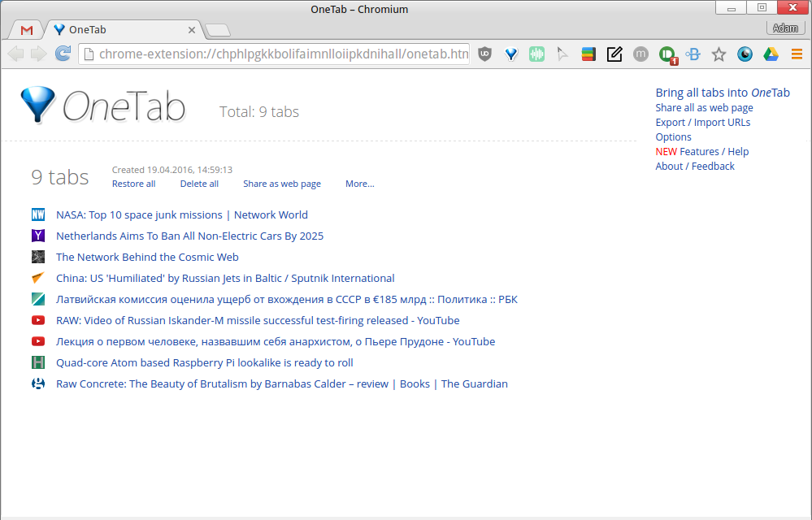The image size is (812, 520).
Task: Click Delete all link
Action: pyautogui.click(x=199, y=184)
